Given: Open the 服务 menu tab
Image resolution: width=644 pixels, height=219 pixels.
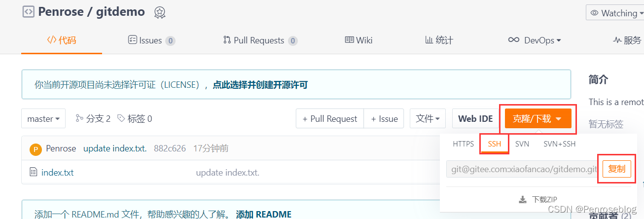Looking at the screenshot, I should click(628, 40).
